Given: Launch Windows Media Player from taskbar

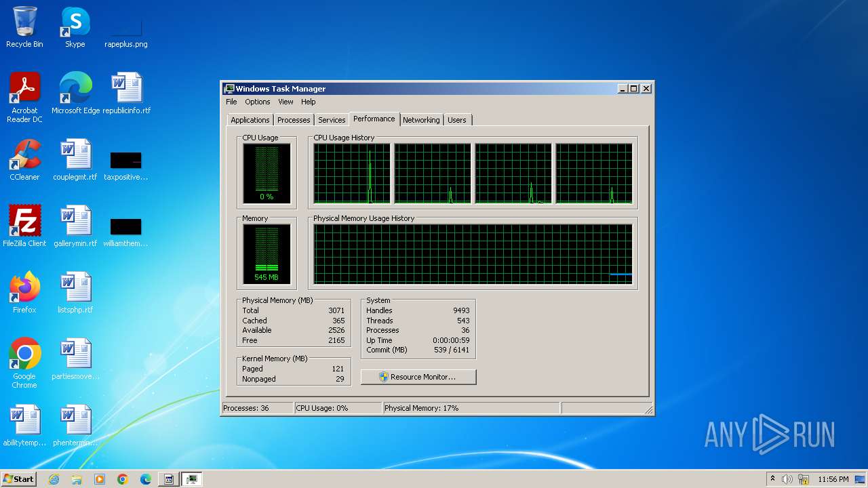Looking at the screenshot, I should [x=100, y=479].
